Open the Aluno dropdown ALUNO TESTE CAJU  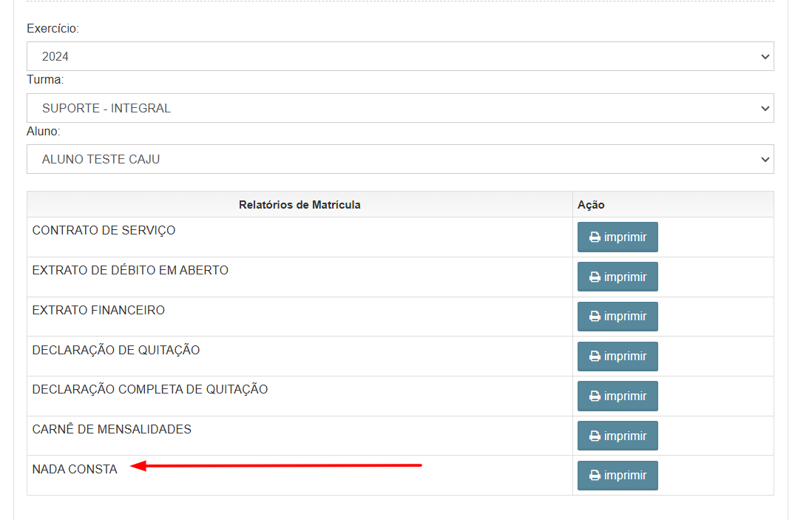click(400, 159)
